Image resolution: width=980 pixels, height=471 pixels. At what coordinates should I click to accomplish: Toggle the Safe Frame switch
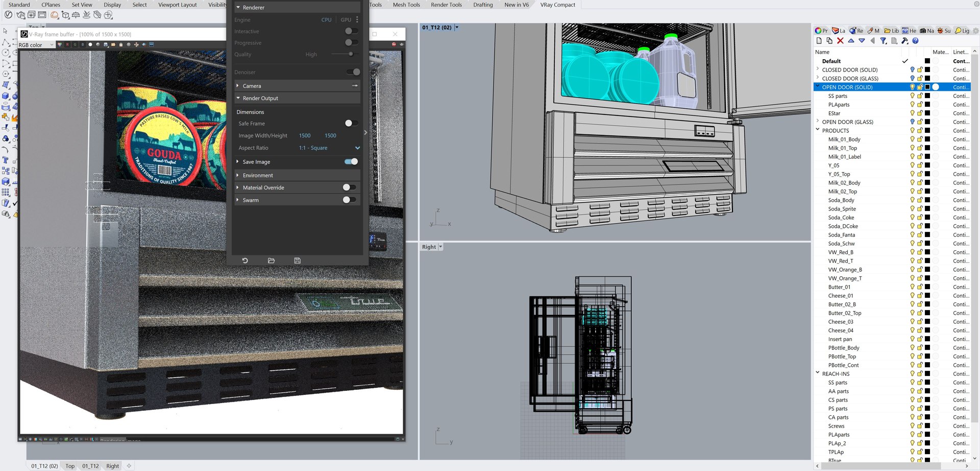coord(352,123)
